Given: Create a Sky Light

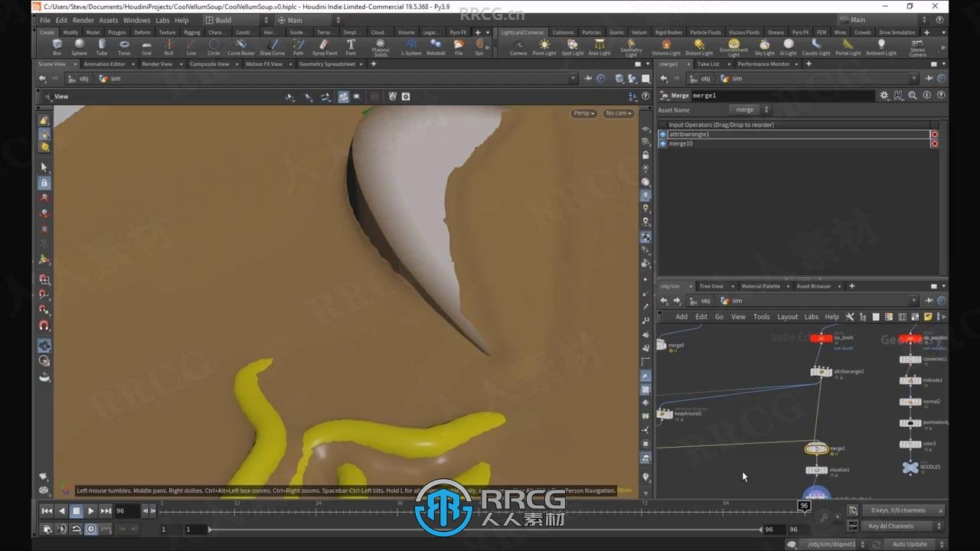Looking at the screenshot, I should (764, 47).
